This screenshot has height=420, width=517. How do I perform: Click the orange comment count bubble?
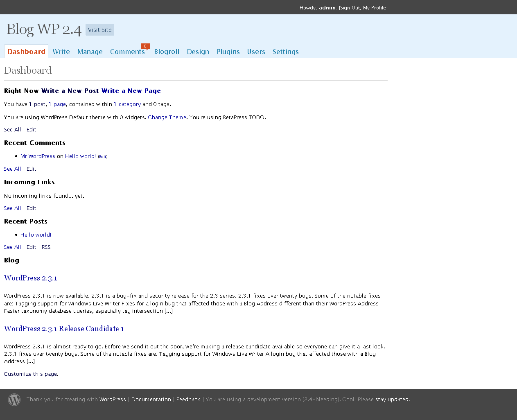pos(145,46)
